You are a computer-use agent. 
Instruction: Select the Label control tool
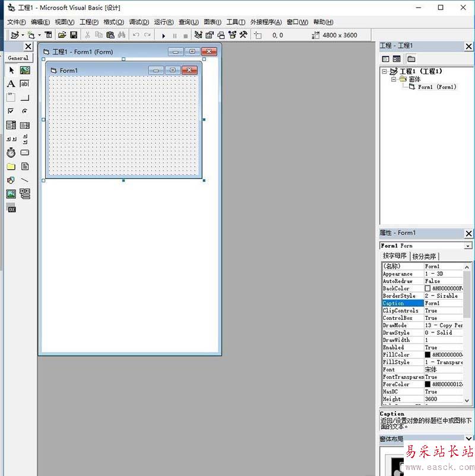coord(11,84)
